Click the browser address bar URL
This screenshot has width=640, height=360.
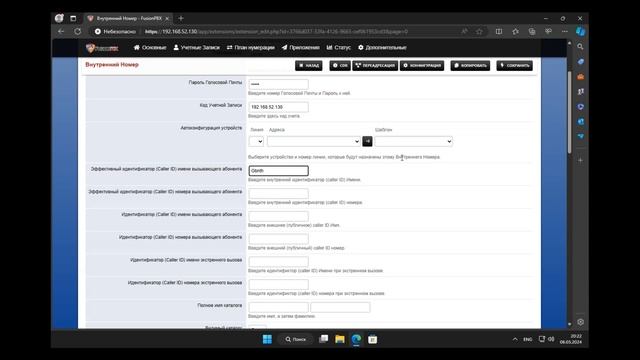276,31
